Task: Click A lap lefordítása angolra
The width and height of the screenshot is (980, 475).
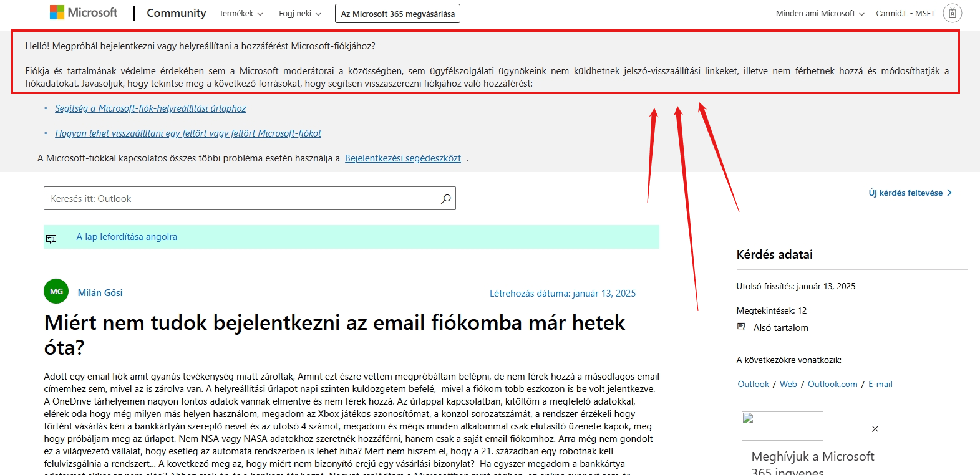Action: [127, 237]
